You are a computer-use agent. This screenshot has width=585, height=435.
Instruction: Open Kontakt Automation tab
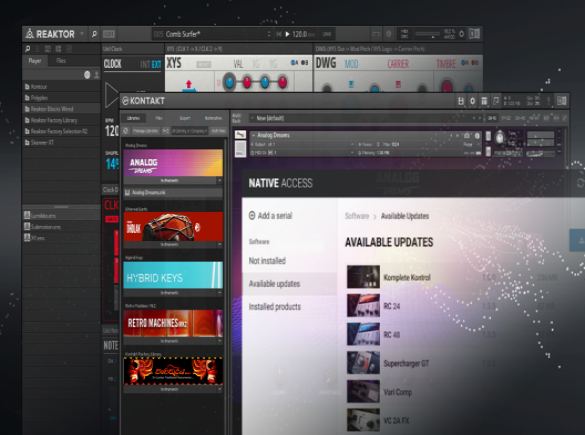click(x=213, y=118)
